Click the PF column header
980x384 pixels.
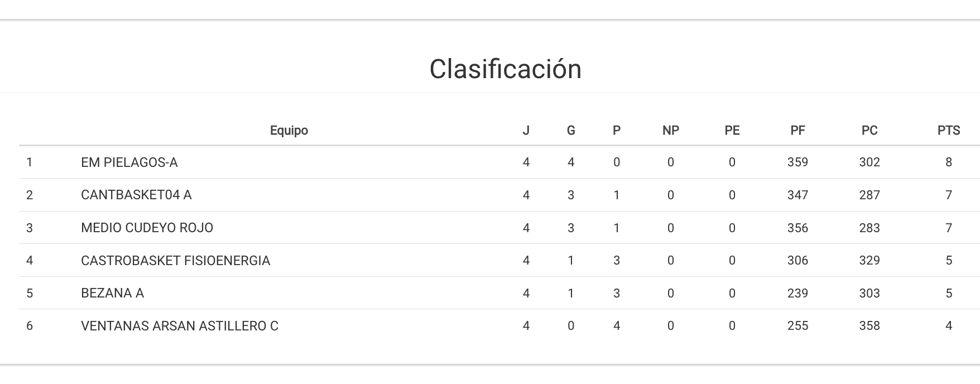coord(798,131)
